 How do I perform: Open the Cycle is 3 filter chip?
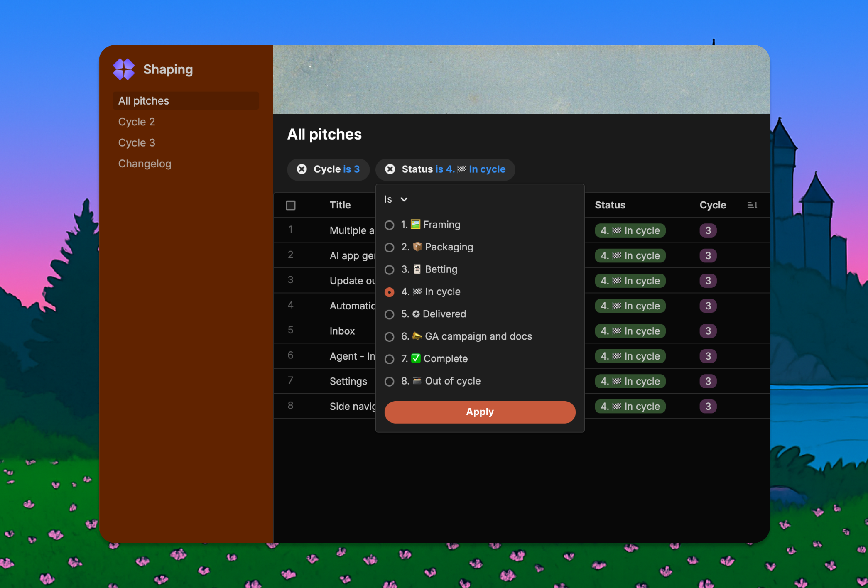(336, 169)
